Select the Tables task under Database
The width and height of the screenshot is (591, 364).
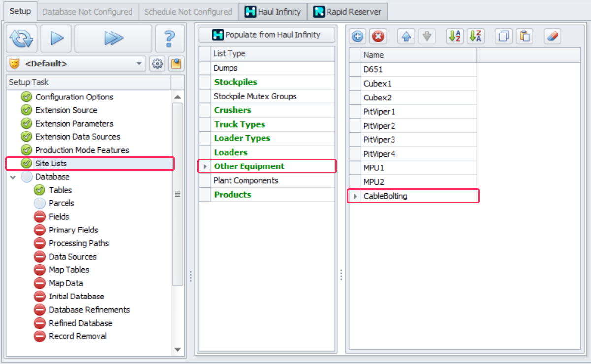pyautogui.click(x=60, y=190)
